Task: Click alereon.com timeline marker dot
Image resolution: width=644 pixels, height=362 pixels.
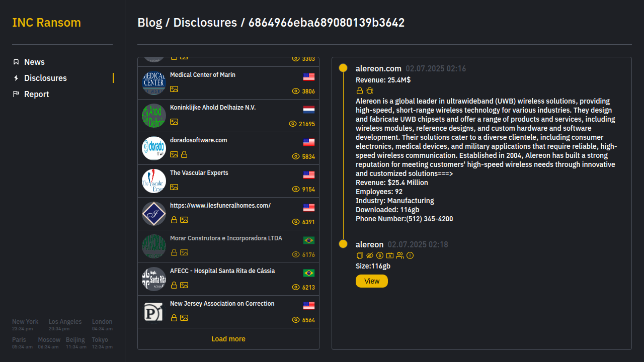Action: (343, 68)
